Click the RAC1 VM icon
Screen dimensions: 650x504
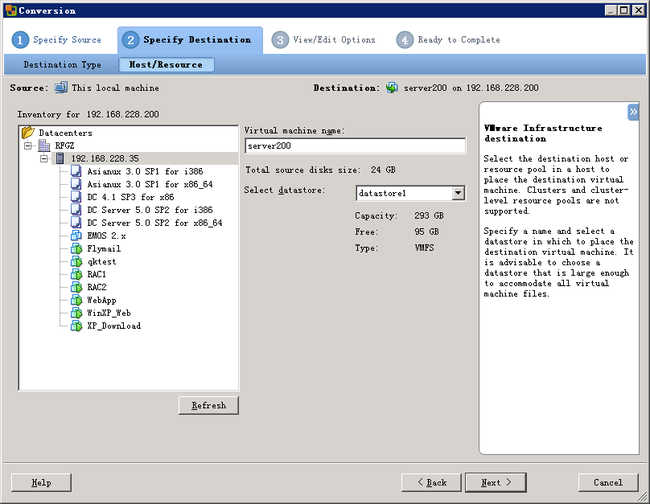click(x=76, y=274)
